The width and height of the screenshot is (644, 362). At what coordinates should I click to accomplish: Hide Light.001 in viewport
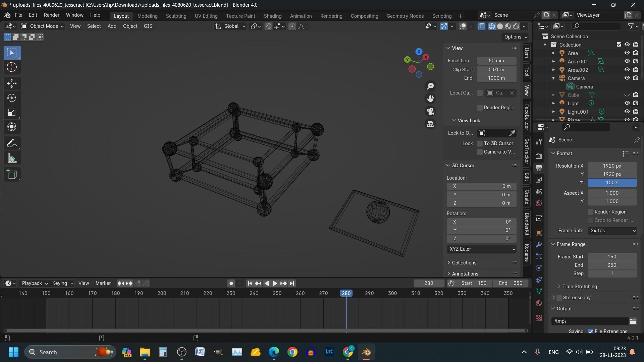(627, 112)
